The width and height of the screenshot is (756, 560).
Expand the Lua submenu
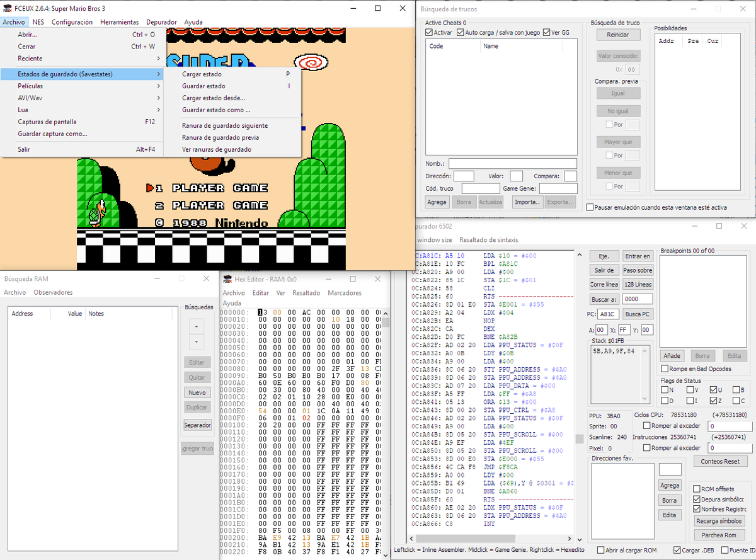83,110
